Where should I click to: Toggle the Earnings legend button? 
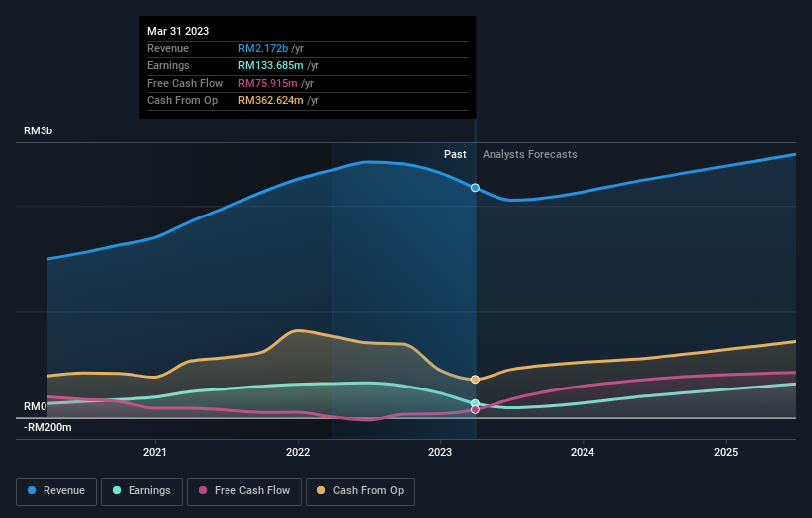[141, 491]
